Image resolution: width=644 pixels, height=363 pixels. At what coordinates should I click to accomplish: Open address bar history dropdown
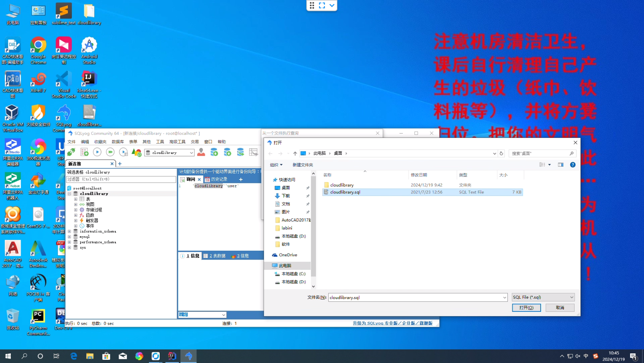point(495,154)
